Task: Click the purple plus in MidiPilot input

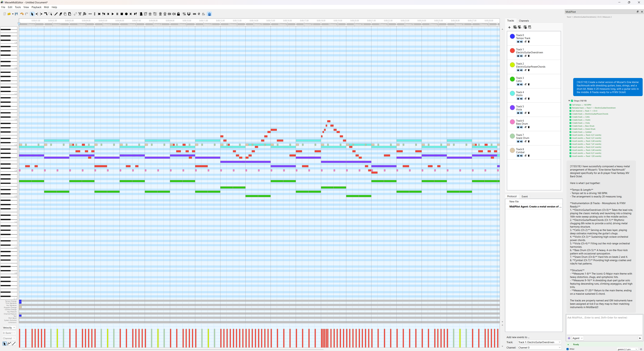Action: 569,338
